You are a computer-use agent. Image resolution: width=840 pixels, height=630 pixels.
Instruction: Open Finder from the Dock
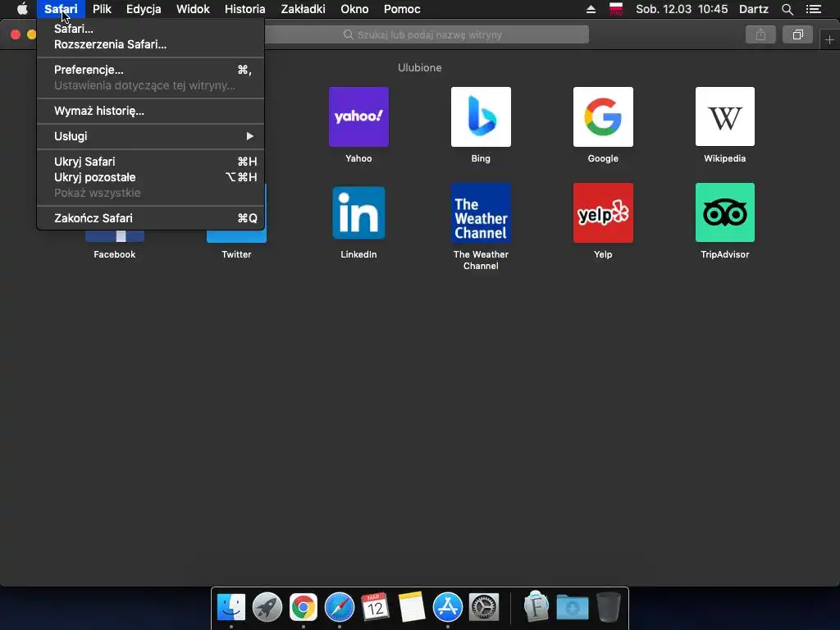pos(231,608)
